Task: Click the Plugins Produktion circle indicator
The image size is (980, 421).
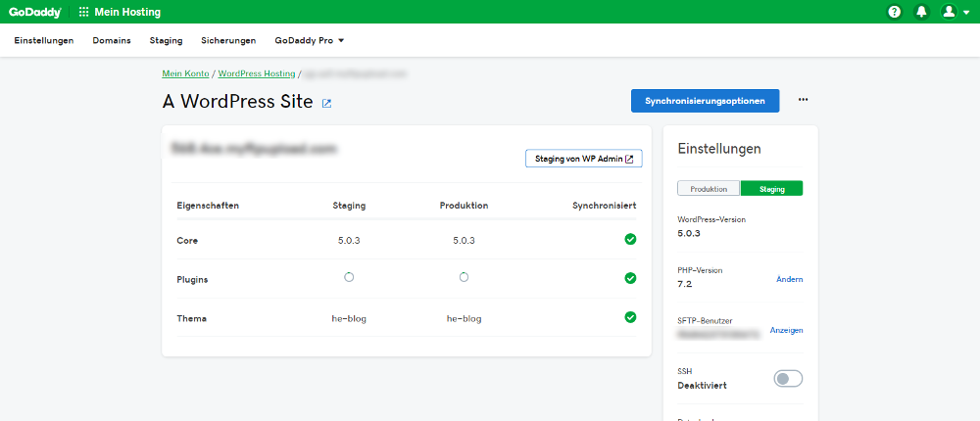Action: pos(464,277)
